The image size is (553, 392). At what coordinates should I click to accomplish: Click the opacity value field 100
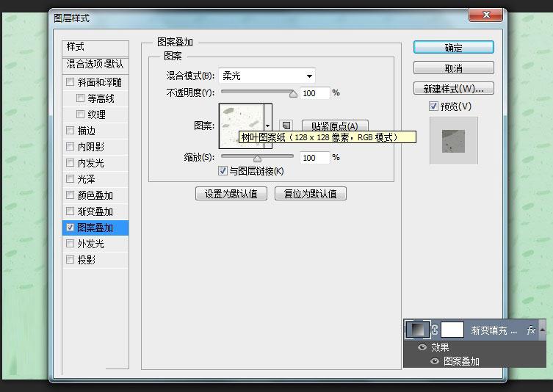pos(314,93)
